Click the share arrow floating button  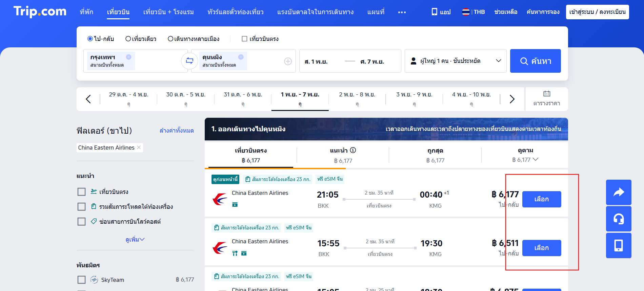[619, 192]
